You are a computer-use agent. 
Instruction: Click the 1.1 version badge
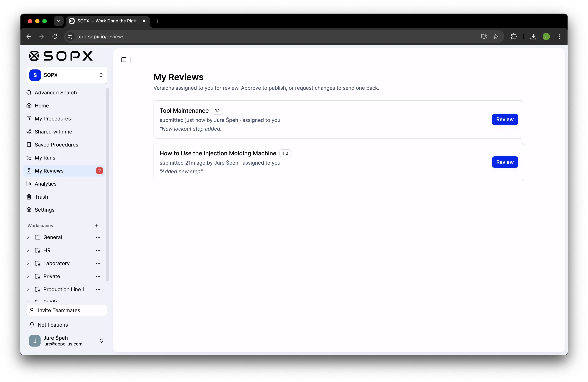(217, 111)
